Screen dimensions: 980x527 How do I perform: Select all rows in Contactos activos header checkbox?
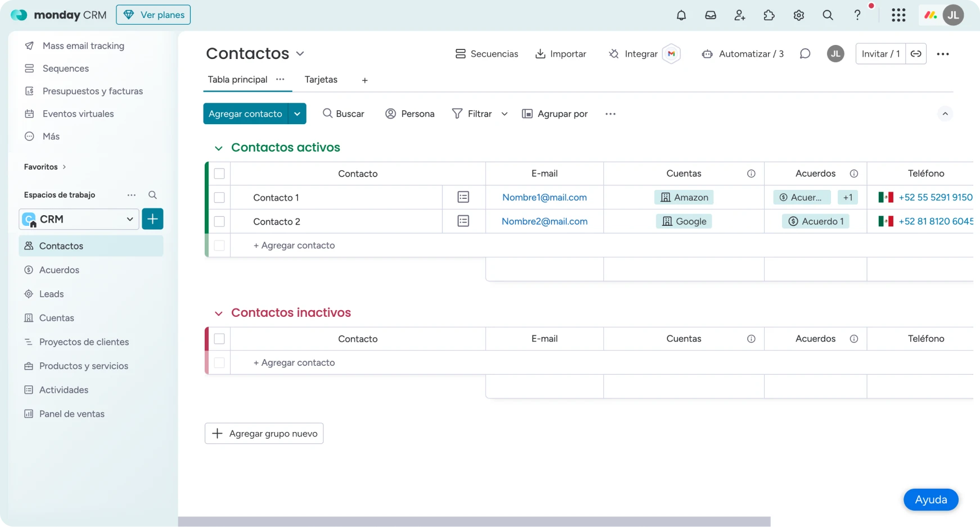[219, 174]
